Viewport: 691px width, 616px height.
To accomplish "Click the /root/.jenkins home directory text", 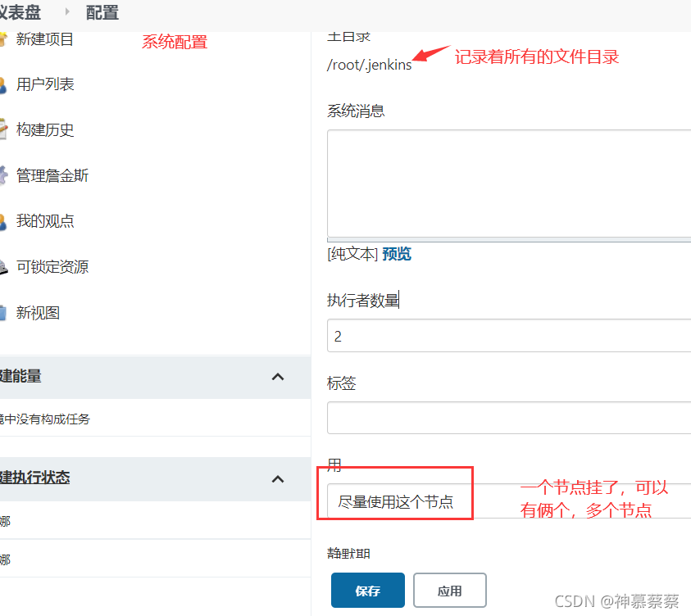I will [x=370, y=65].
